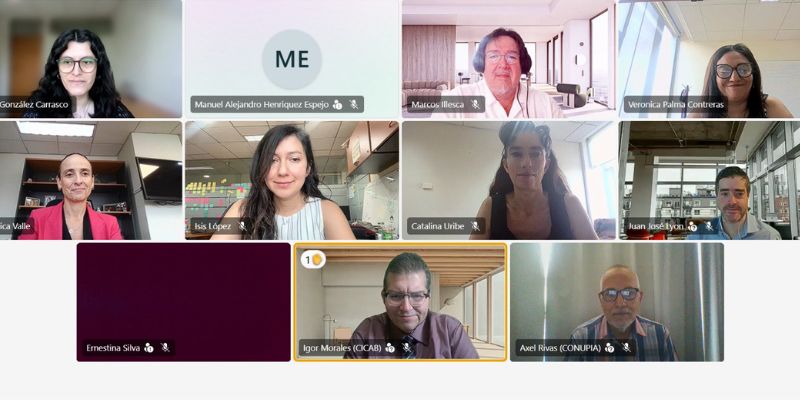Click the Igor Morales (CICAB) name label
The image size is (800, 400).
coord(342,347)
